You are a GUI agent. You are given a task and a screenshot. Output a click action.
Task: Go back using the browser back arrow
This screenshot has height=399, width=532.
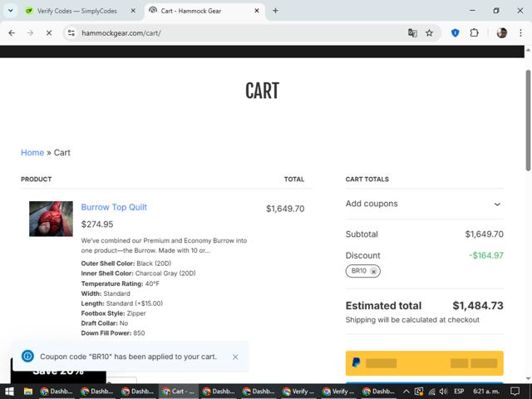pos(12,33)
